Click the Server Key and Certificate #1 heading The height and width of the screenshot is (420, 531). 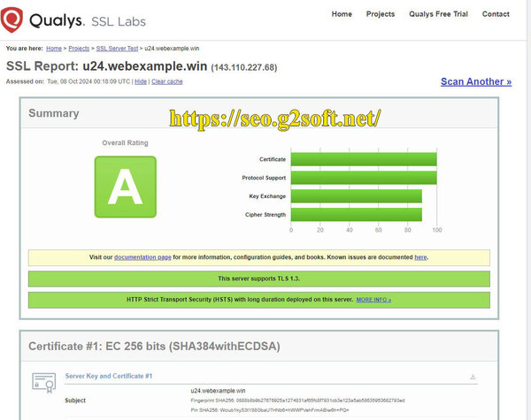pyautogui.click(x=109, y=376)
